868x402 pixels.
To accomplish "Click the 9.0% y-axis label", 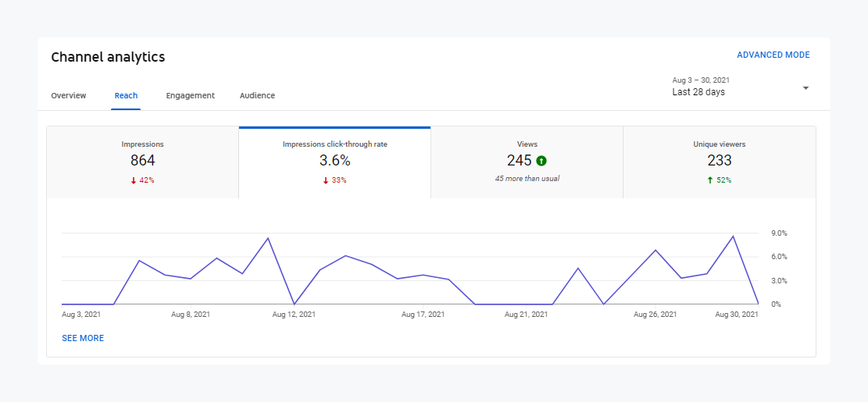I will tap(779, 233).
